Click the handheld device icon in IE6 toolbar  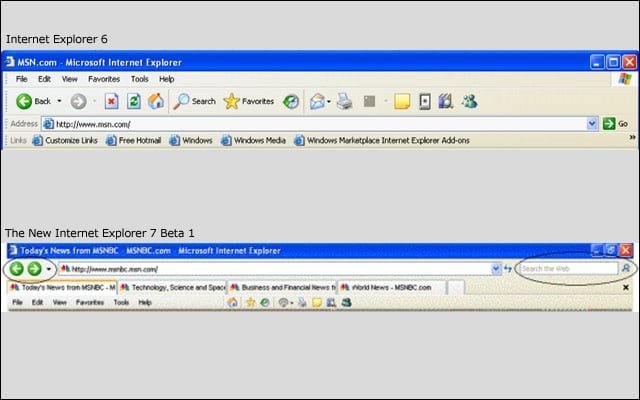(425, 101)
